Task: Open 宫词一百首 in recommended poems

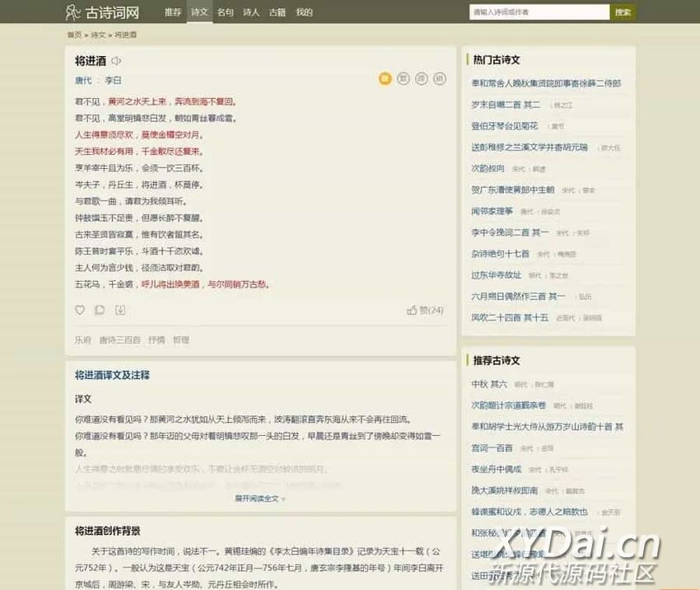Action: [492, 448]
